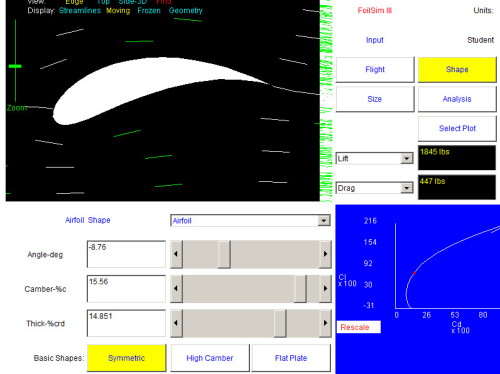Decrease angle with left scroll arrow
This screenshot has width=500, height=374.
(x=176, y=254)
